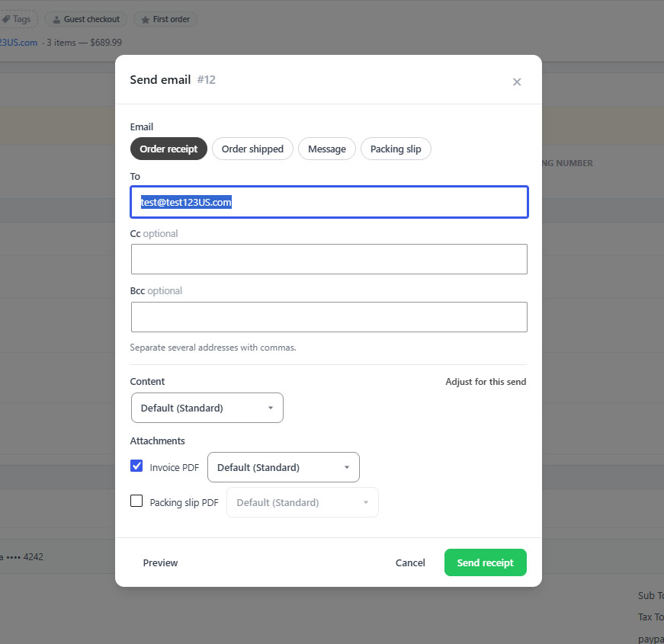The image size is (664, 644).
Task: Open the email Preview
Action: 160,562
